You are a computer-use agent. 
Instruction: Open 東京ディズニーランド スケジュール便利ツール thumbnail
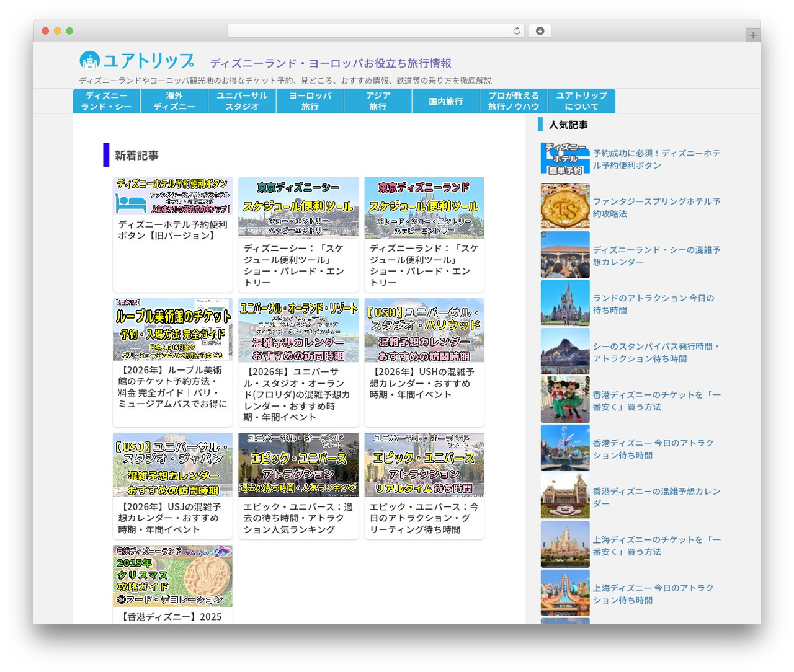tap(424, 208)
